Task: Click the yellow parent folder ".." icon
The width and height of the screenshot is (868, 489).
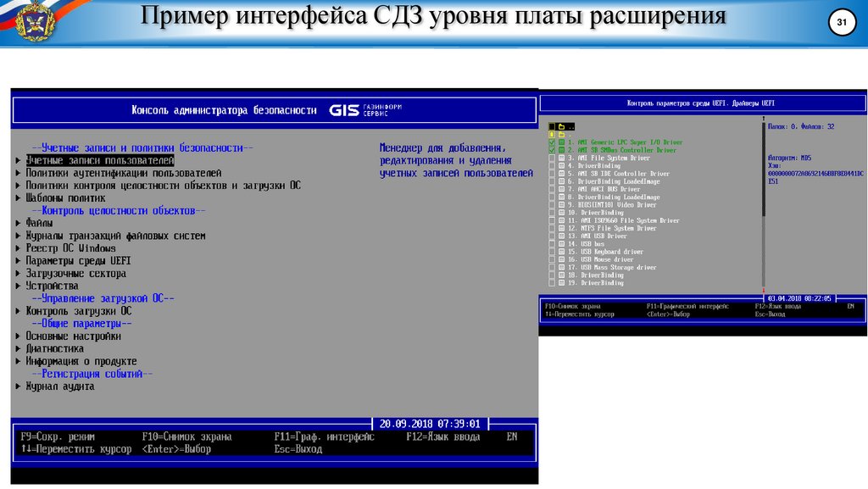Action: pyautogui.click(x=560, y=125)
